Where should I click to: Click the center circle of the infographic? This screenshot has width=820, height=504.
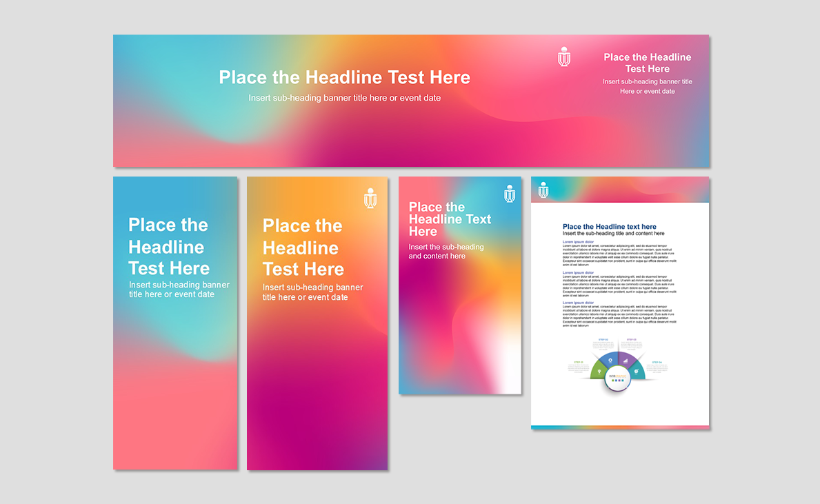[x=617, y=378]
